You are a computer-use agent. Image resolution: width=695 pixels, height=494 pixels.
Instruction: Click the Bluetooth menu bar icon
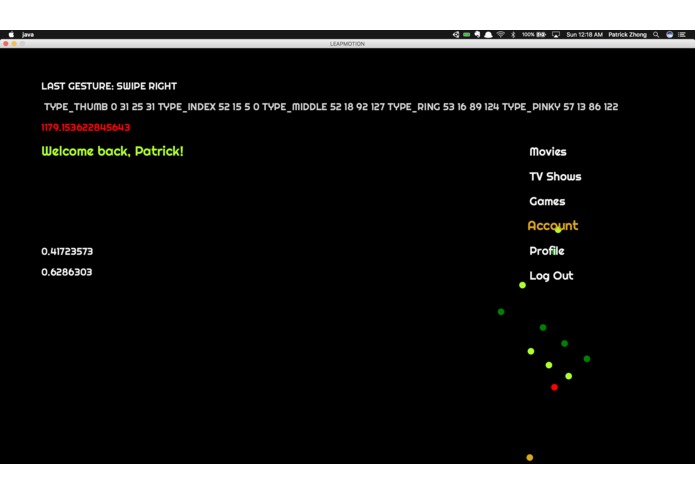point(513,35)
